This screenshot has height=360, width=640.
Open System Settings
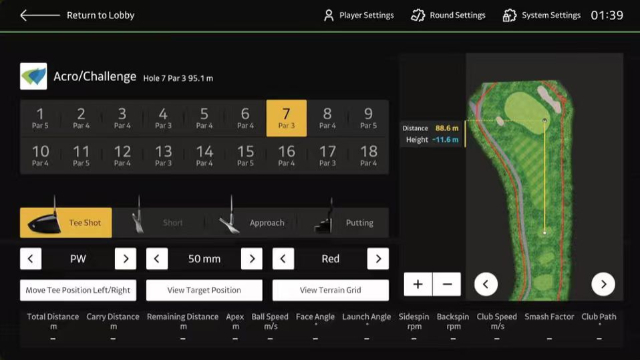point(541,16)
